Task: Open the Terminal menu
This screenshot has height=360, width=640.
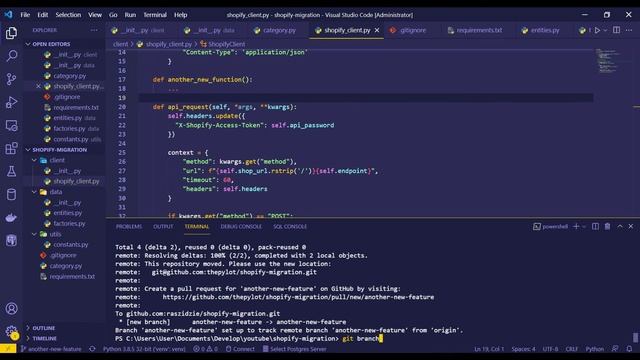Action: (155, 15)
